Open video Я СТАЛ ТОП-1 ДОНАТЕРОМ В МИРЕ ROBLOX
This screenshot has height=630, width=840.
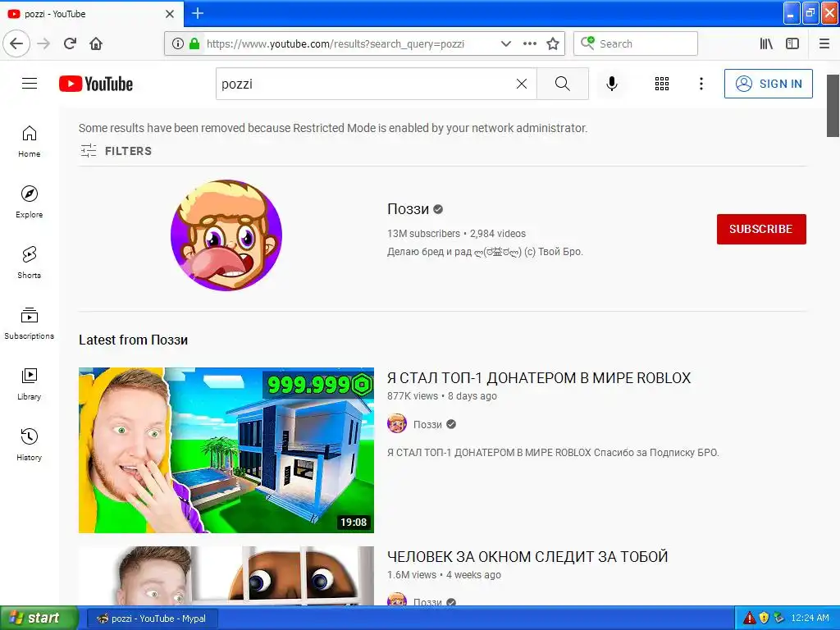539,377
